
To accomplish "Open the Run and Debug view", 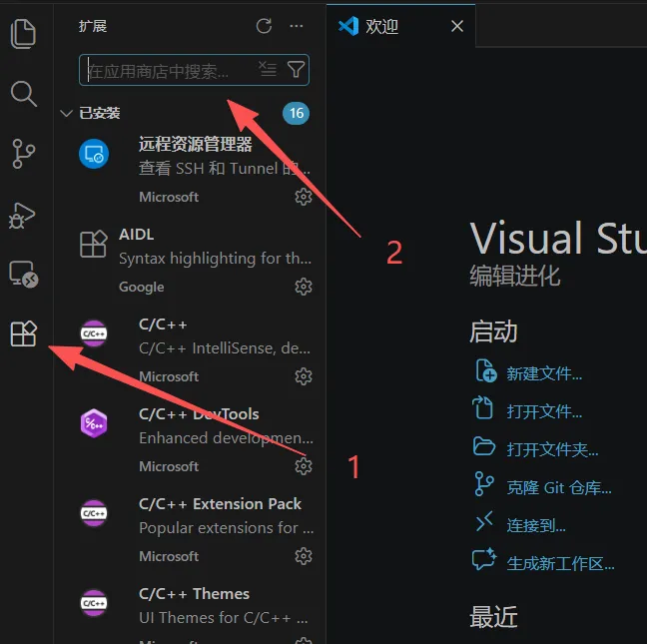I will (x=22, y=216).
